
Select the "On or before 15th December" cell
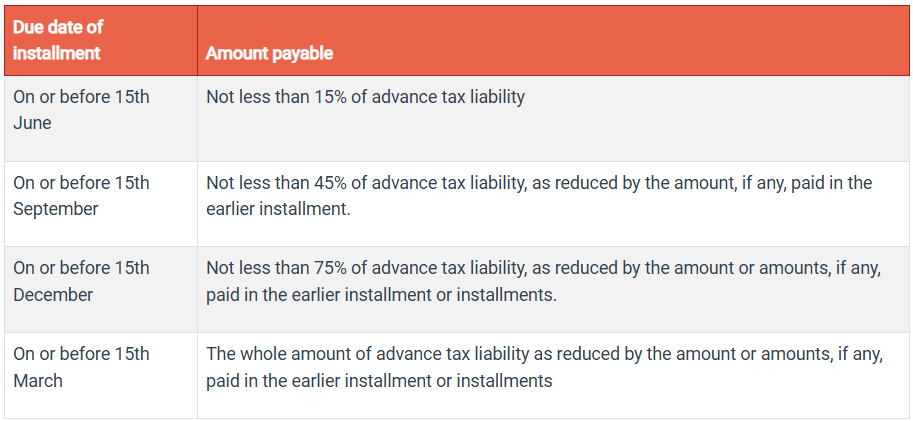81,281
